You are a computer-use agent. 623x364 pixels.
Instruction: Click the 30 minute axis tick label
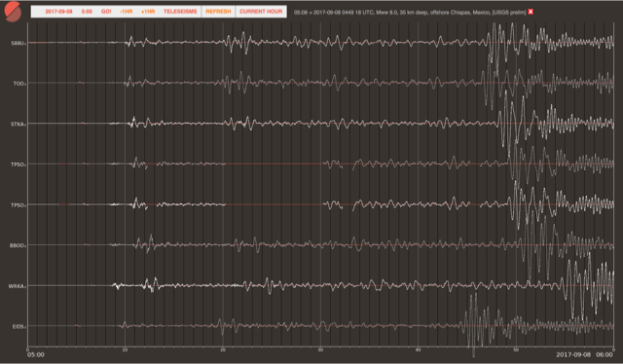coord(320,349)
